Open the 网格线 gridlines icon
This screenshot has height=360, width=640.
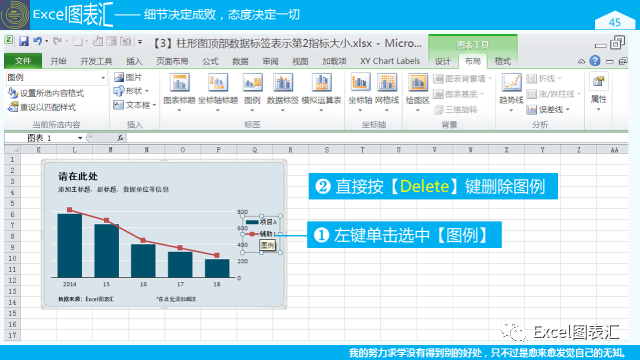(387, 82)
